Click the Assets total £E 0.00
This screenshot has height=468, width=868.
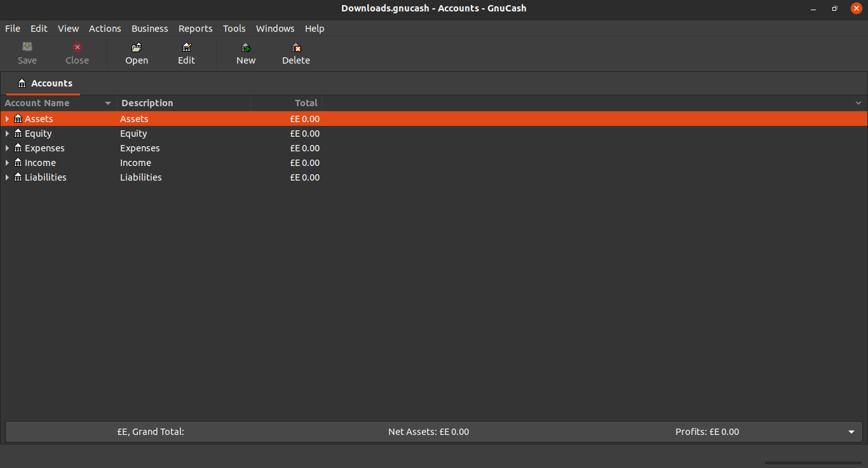point(305,119)
